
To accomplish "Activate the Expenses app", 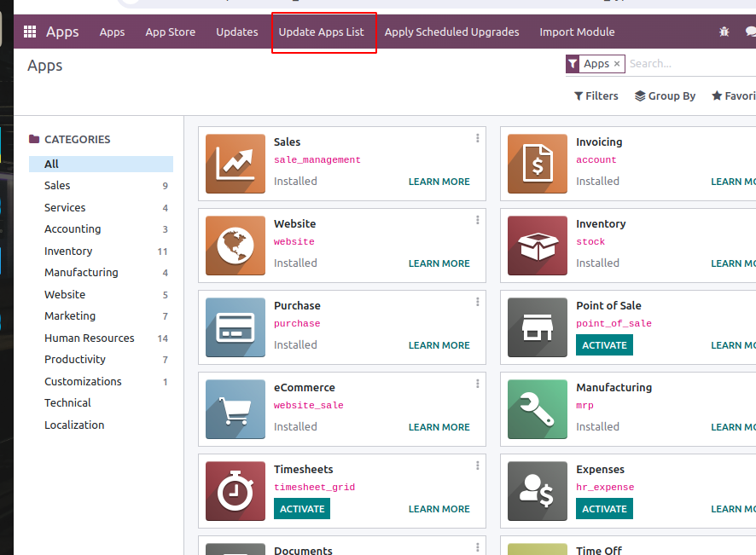I will click(604, 509).
